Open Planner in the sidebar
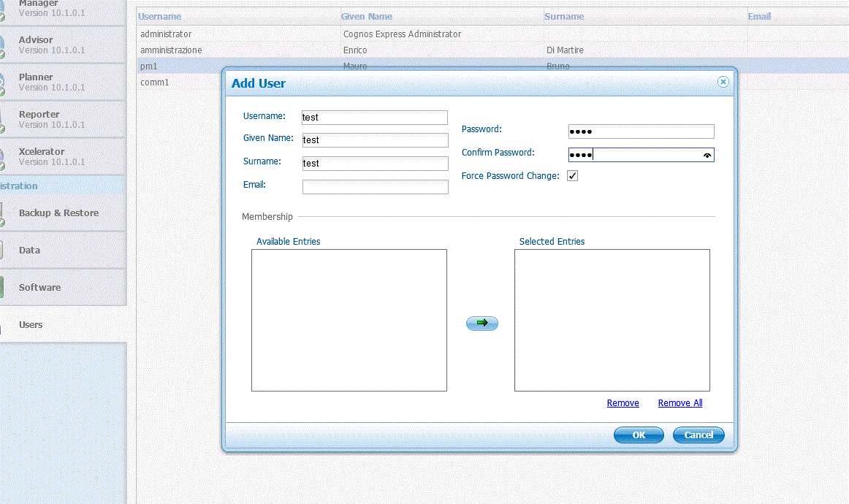Screen dimensions: 849x504 [63, 82]
